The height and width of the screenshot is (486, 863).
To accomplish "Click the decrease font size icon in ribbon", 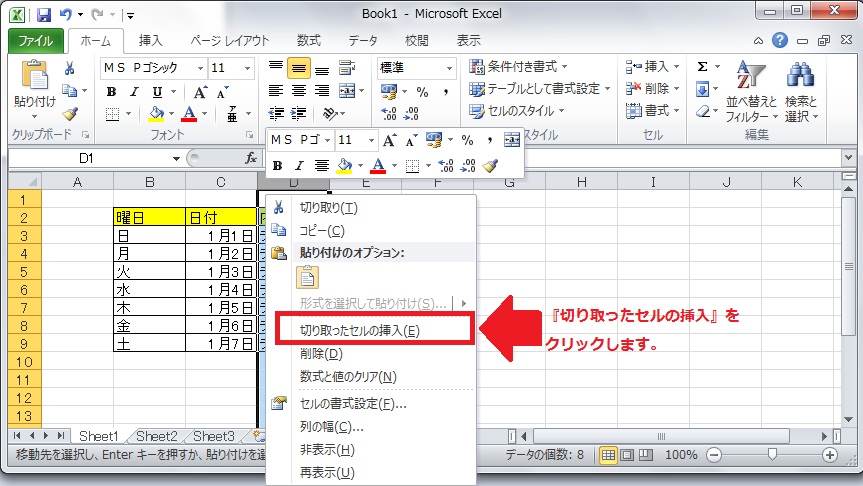I will [222, 92].
